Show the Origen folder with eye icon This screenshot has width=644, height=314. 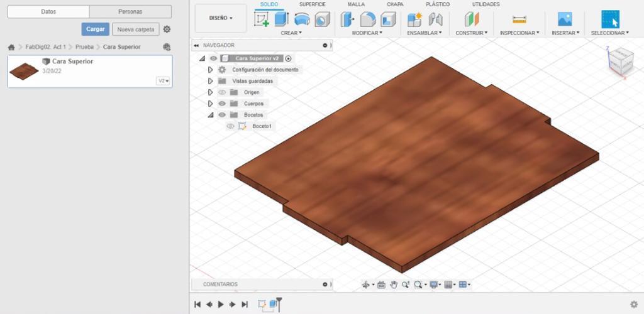pyautogui.click(x=221, y=92)
